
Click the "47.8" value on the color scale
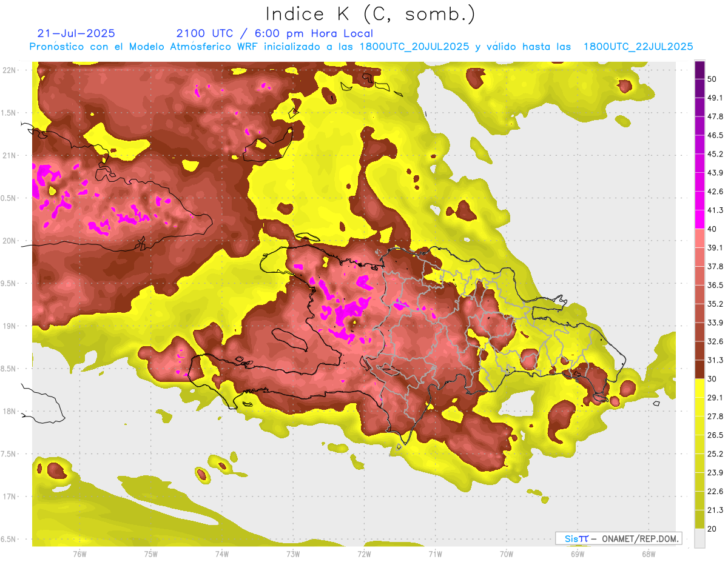[x=715, y=116]
